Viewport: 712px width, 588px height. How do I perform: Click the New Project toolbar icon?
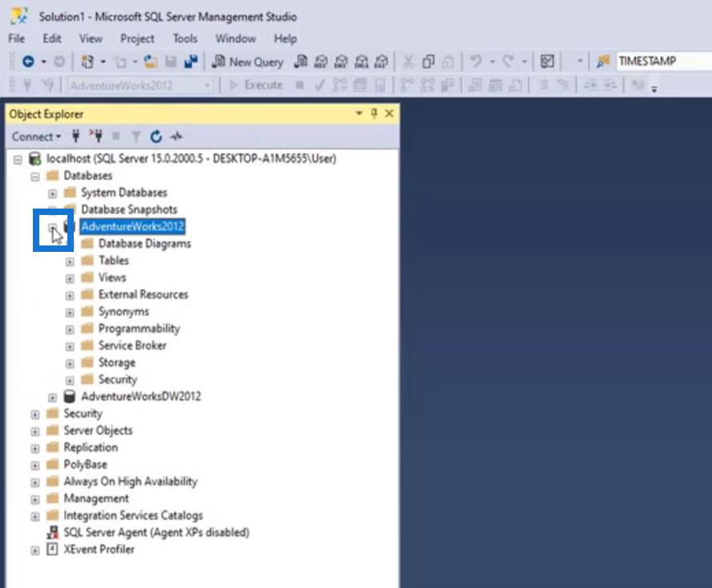(87, 61)
